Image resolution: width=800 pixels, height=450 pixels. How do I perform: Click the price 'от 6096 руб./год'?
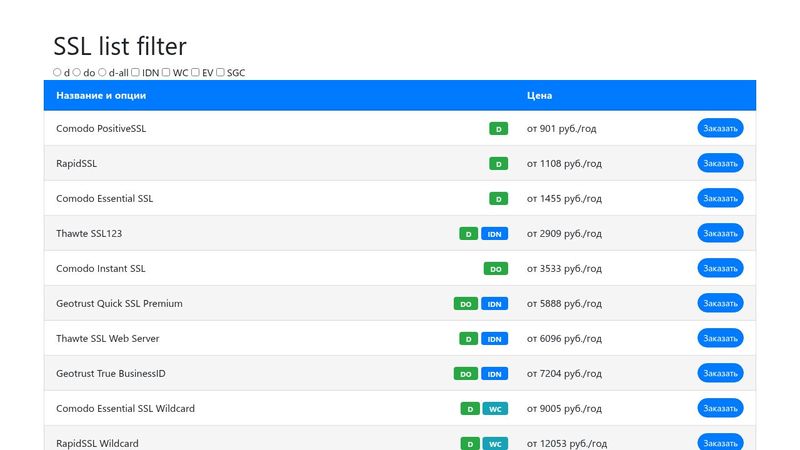(564, 338)
